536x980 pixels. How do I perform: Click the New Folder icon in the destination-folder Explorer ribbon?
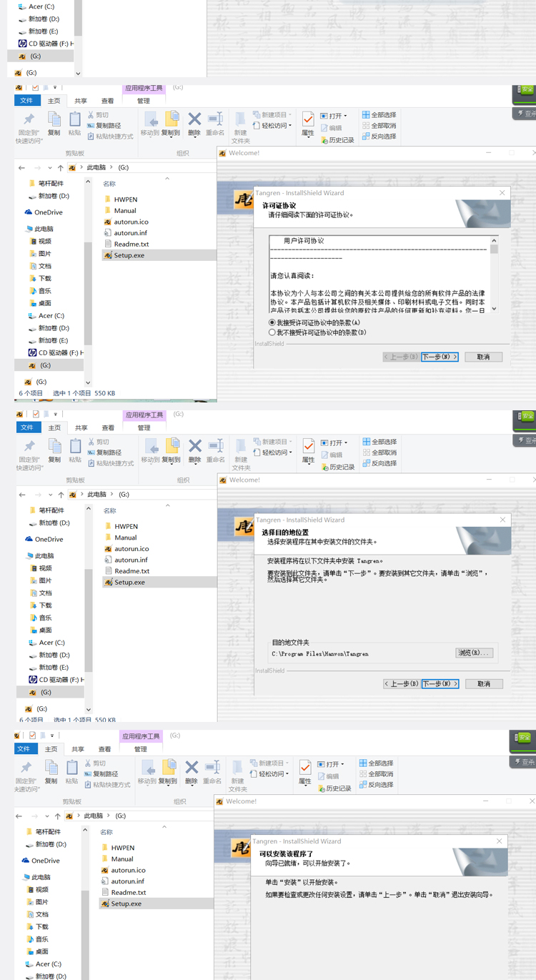coord(241,449)
